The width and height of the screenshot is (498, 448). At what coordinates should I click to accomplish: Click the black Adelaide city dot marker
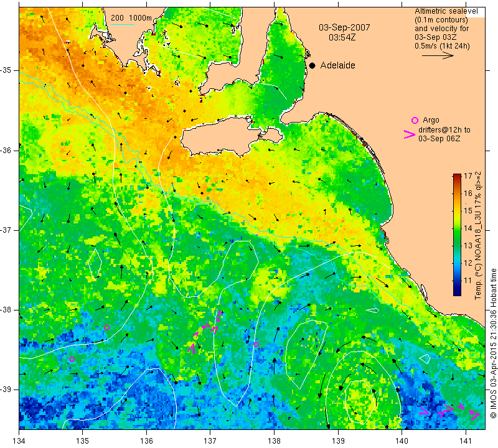point(312,65)
